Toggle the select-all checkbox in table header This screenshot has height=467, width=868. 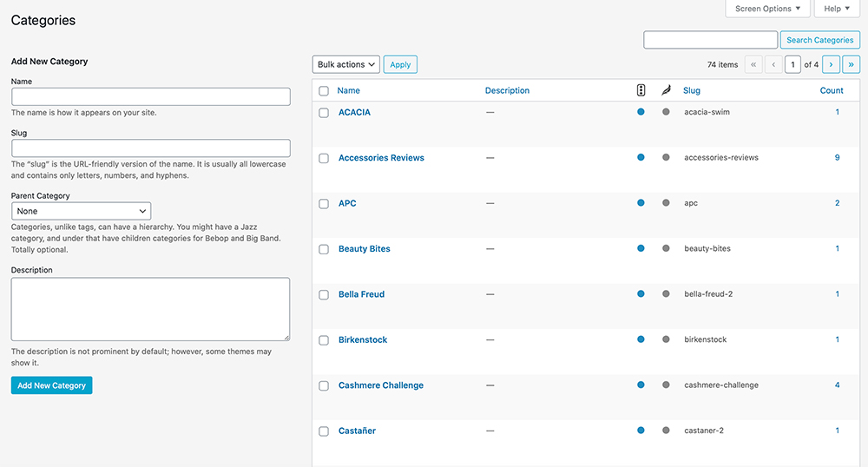pyautogui.click(x=324, y=91)
